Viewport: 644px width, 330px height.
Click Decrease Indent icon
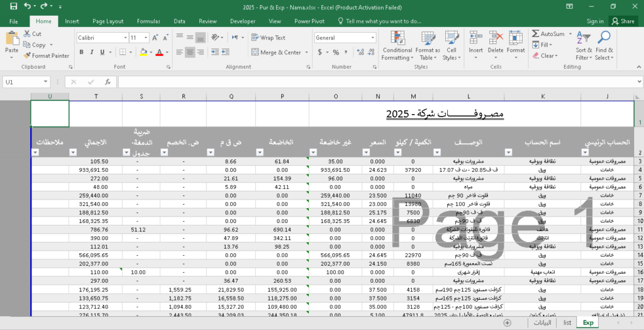coord(215,52)
